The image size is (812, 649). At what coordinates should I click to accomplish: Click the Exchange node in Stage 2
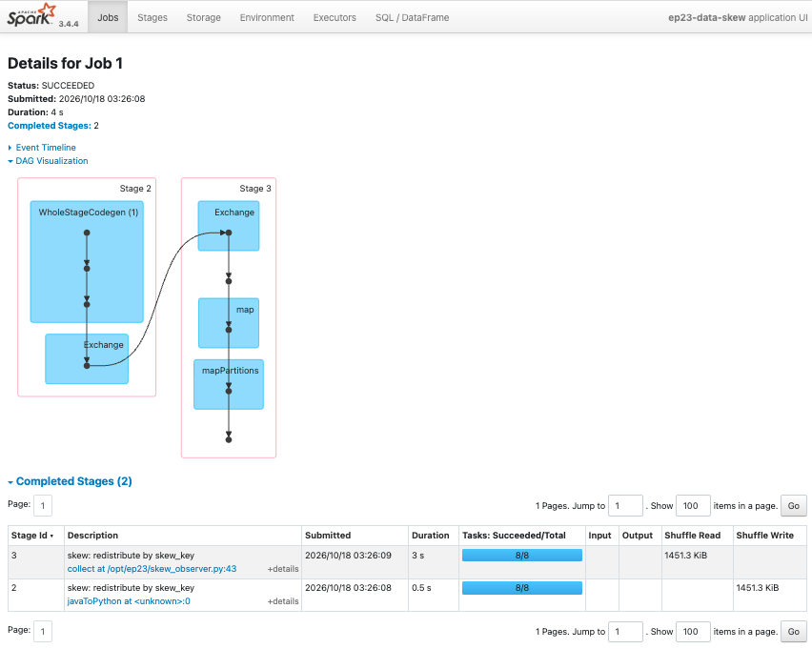click(87, 358)
